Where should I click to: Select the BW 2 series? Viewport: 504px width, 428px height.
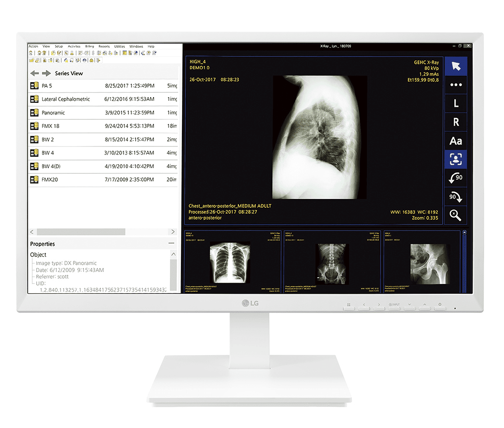pos(103,139)
